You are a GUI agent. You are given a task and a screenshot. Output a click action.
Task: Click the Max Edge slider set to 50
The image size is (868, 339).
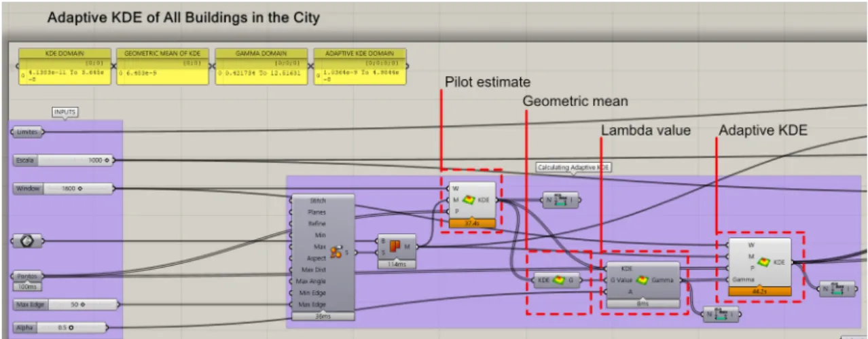click(66, 304)
